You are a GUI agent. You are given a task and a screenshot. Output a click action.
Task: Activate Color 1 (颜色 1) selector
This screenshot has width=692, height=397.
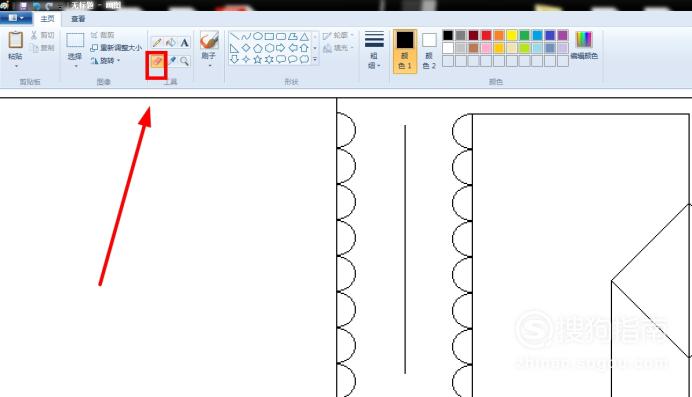(x=405, y=51)
